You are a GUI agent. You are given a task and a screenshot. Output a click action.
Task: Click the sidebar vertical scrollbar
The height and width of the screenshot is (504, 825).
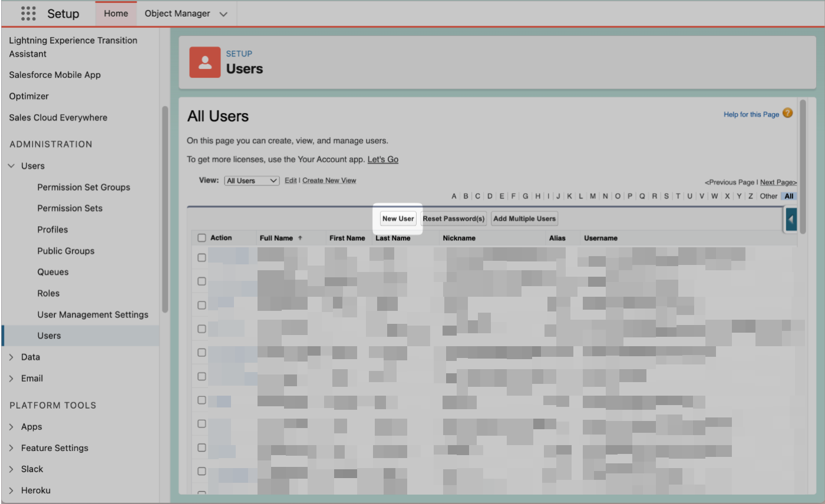coord(165,209)
